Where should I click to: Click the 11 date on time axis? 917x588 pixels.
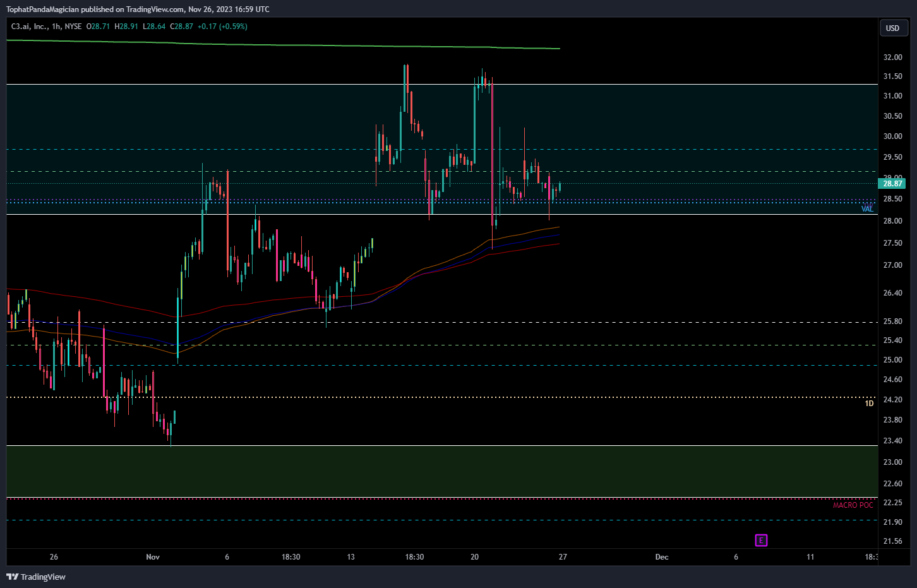(810, 557)
